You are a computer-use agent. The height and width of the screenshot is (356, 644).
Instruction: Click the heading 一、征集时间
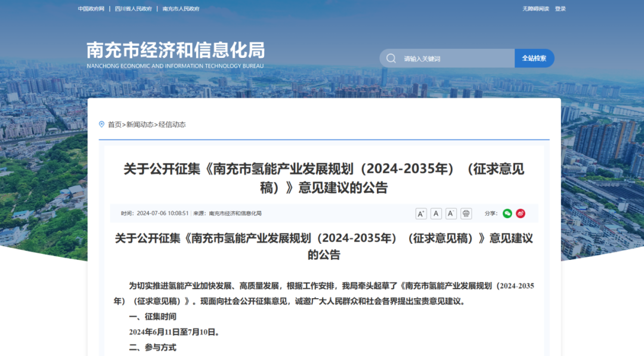click(153, 317)
